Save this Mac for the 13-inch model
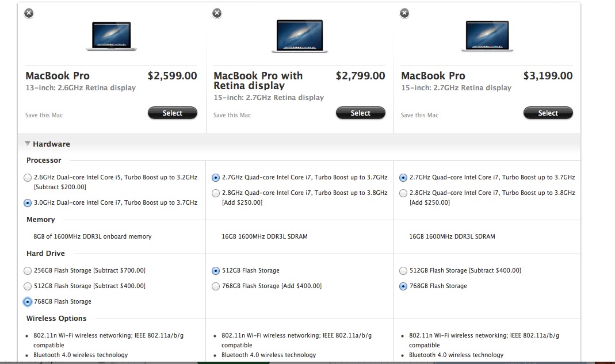Viewport: 615px width, 364px height. pos(44,115)
